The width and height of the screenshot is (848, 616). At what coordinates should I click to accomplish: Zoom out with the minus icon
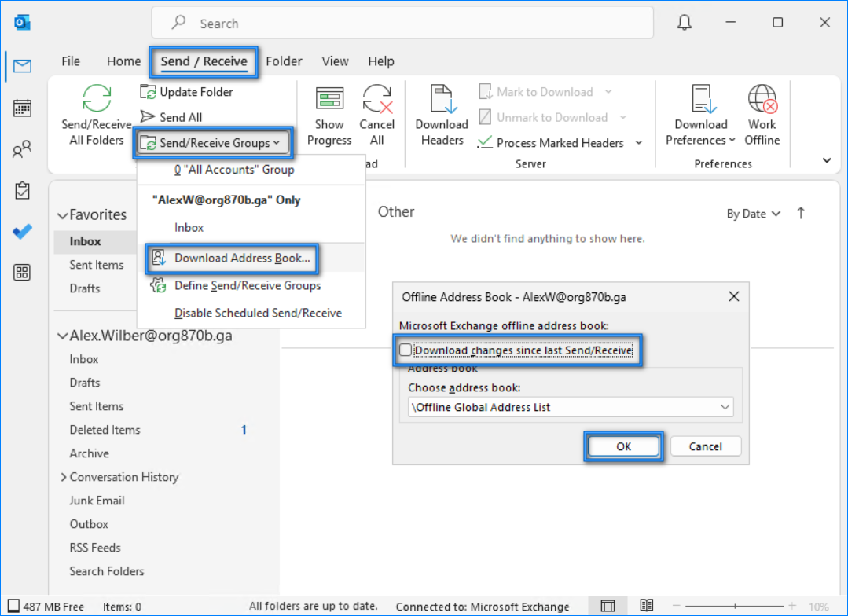[x=676, y=607]
